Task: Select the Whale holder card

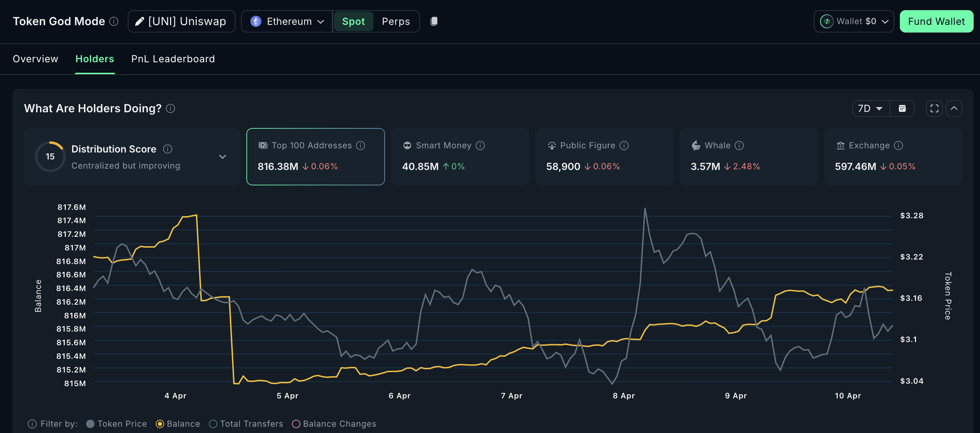Action: [x=748, y=157]
